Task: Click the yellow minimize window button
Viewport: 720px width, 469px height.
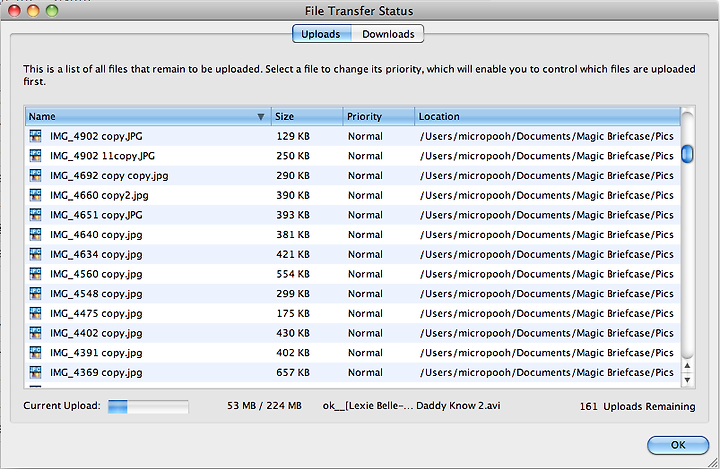Action: (x=33, y=10)
